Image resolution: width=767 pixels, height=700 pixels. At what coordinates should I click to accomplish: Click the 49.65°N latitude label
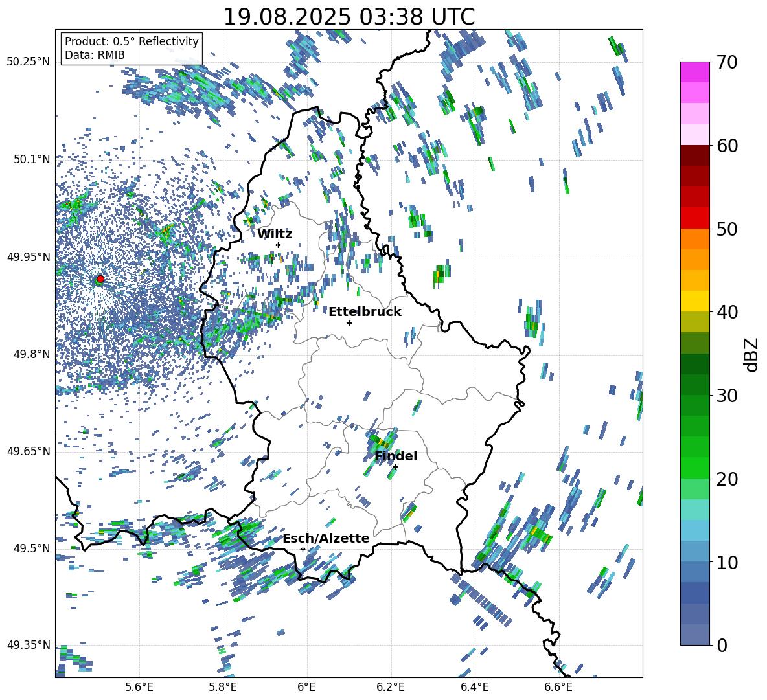tap(29, 451)
